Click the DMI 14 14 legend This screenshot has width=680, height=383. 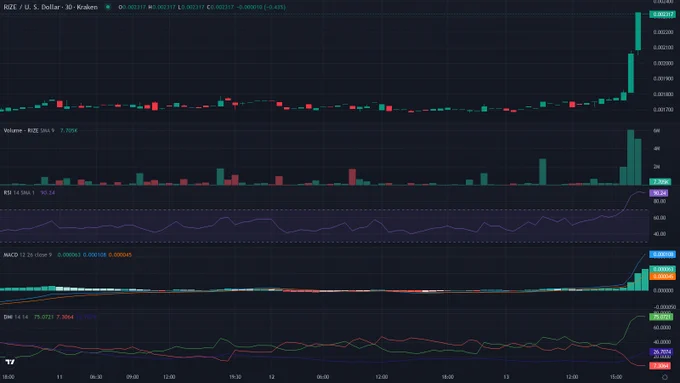[x=16, y=317]
